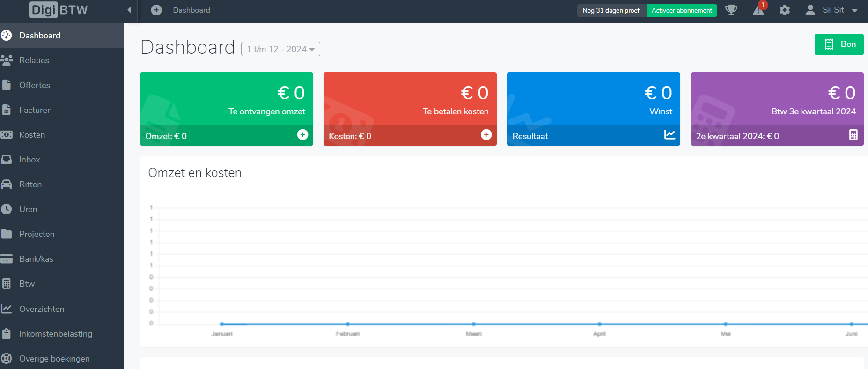Open the warning notifications alert icon
The height and width of the screenshot is (369, 868).
coord(758,10)
